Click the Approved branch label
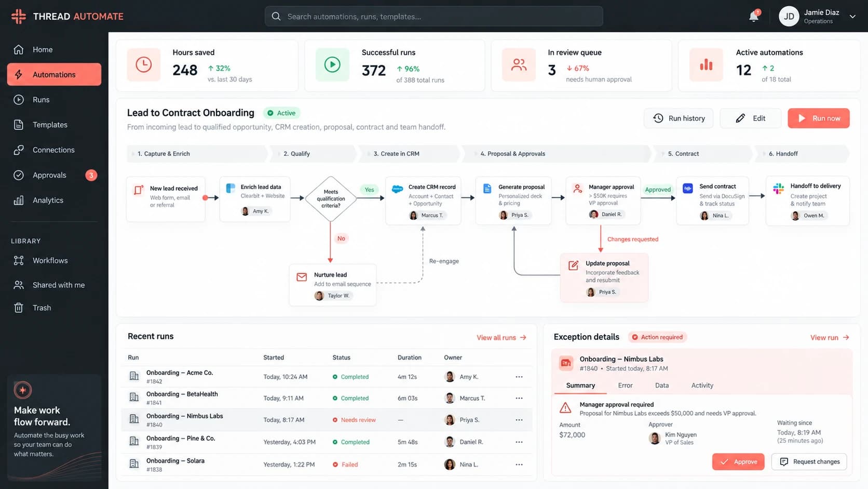The image size is (868, 489). tap(658, 190)
